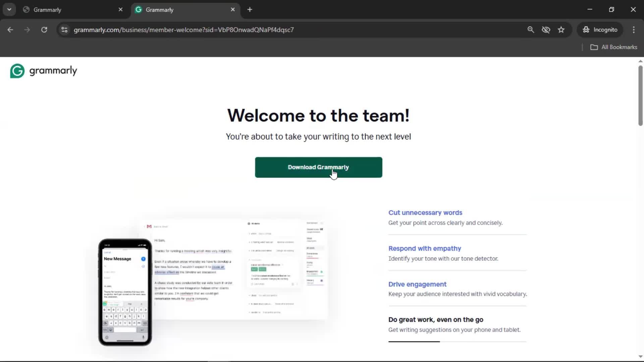Reload the page with the refresh icon
This screenshot has height=362, width=644.
click(44, 30)
